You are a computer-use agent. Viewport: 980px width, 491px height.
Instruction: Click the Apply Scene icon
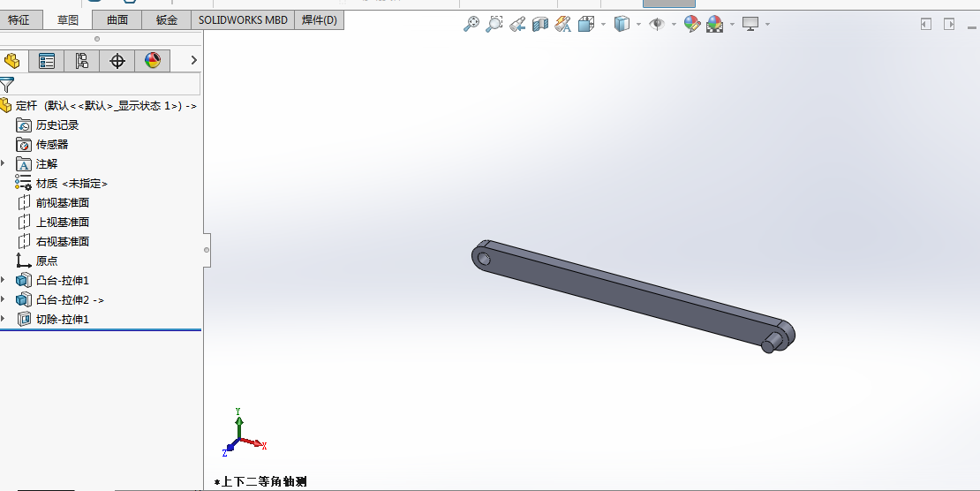[714, 24]
